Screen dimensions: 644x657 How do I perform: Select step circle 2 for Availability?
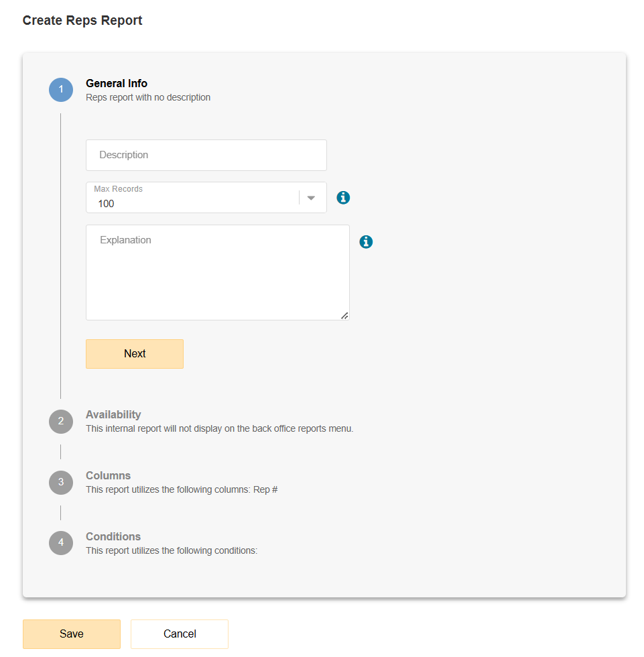coord(60,421)
